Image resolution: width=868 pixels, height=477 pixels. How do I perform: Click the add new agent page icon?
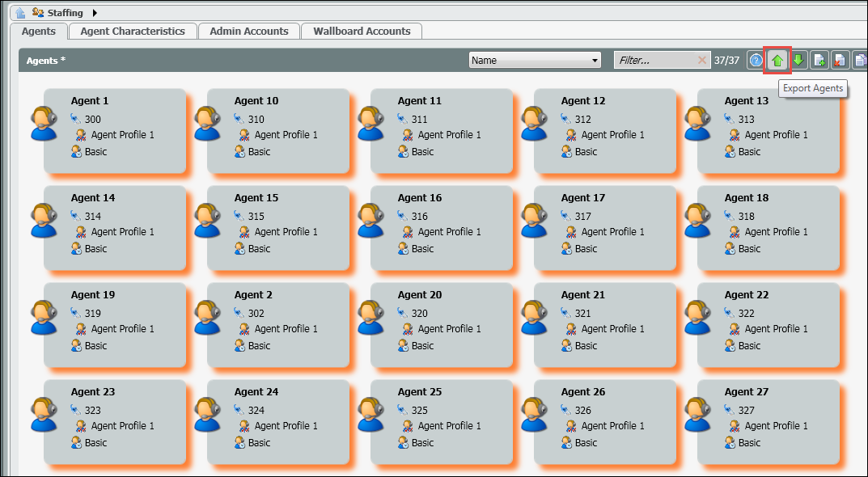coord(819,61)
